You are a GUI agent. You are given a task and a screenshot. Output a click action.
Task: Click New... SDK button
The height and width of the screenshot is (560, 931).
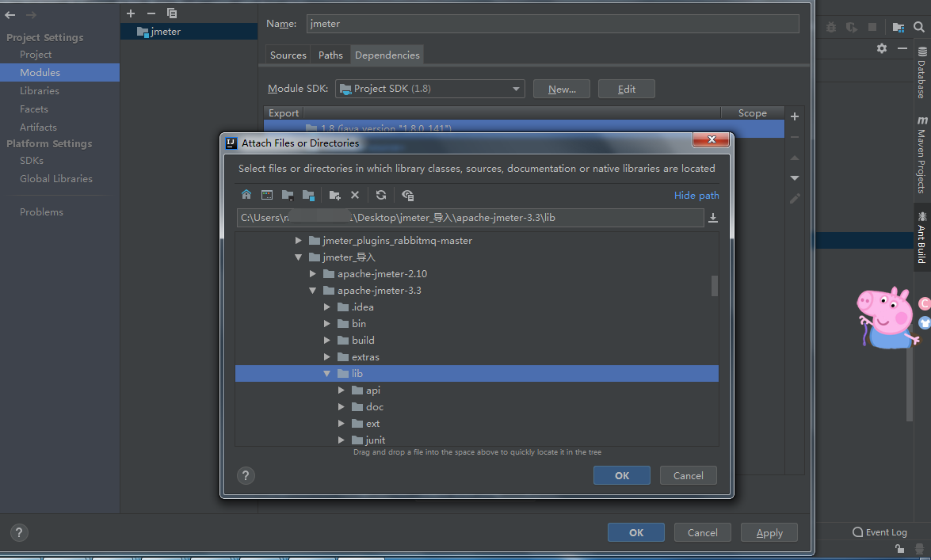point(562,89)
